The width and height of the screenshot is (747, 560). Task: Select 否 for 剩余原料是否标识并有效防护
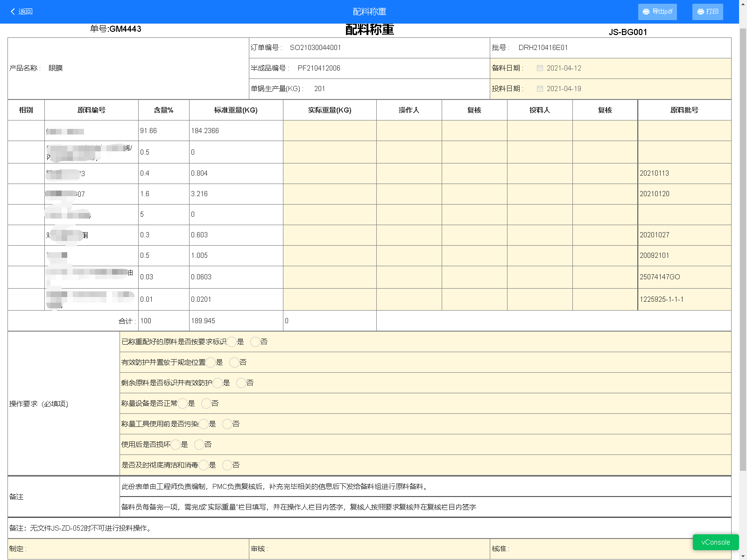click(241, 383)
